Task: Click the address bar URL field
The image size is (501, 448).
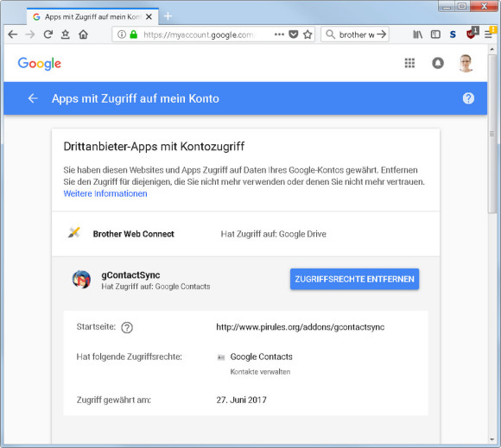Action: tap(198, 35)
